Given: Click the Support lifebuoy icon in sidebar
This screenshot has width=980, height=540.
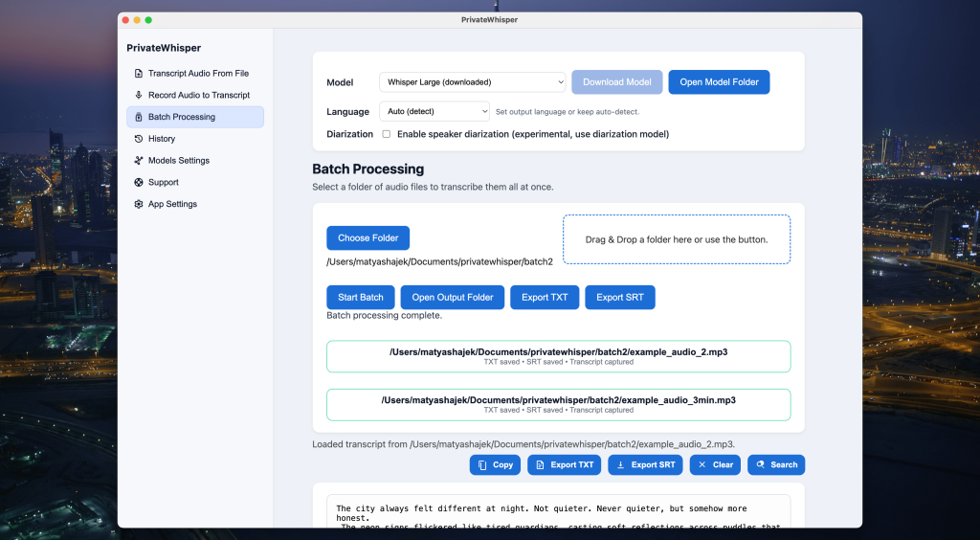Looking at the screenshot, I should click(x=139, y=183).
